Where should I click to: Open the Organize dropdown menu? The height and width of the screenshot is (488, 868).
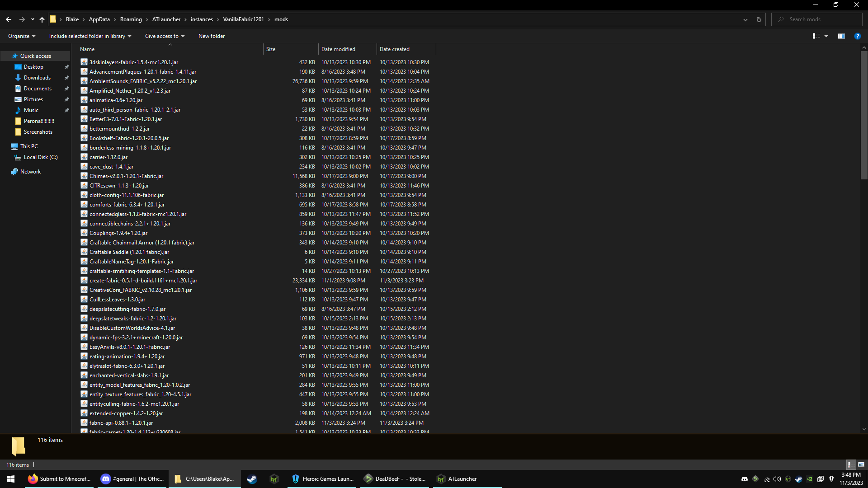(x=22, y=36)
